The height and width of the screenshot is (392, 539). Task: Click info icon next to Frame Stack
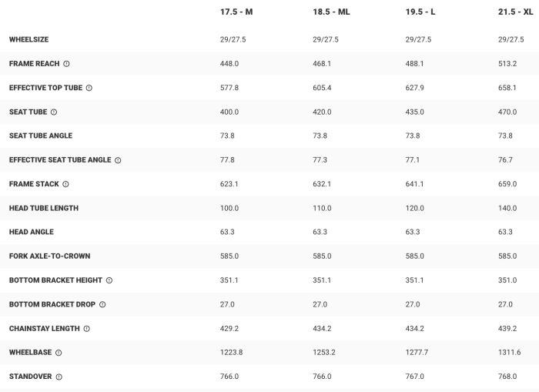coord(65,184)
